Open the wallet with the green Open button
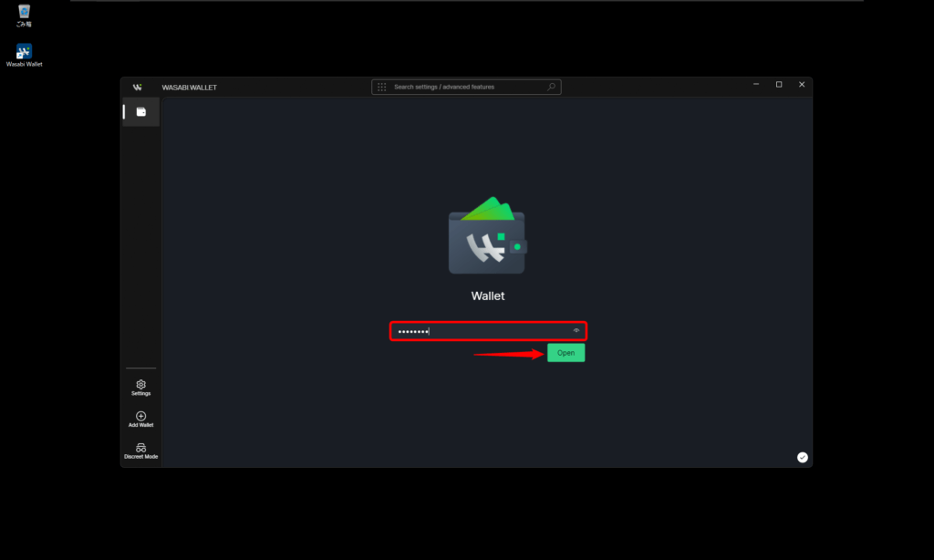 (566, 353)
